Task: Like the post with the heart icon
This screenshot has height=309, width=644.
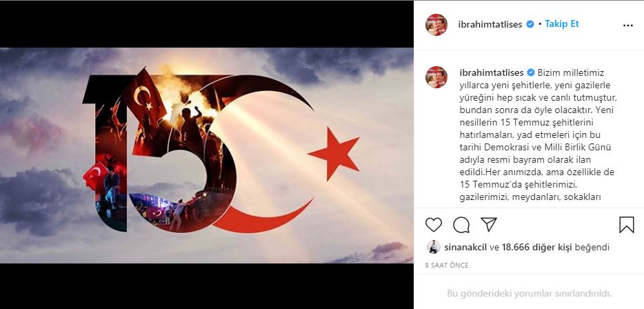Action: pos(433,225)
